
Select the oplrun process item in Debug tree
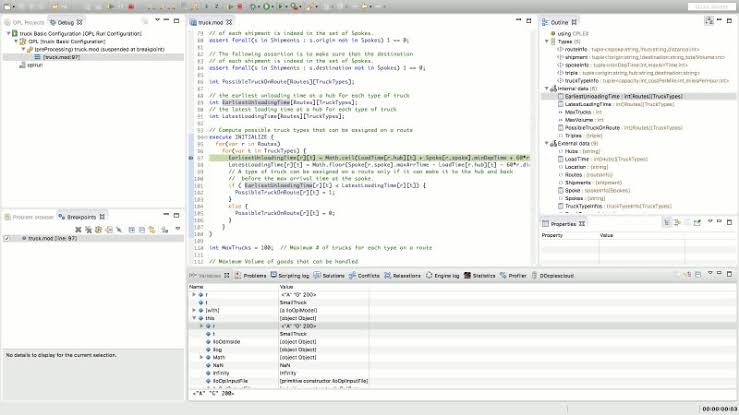(x=31, y=65)
